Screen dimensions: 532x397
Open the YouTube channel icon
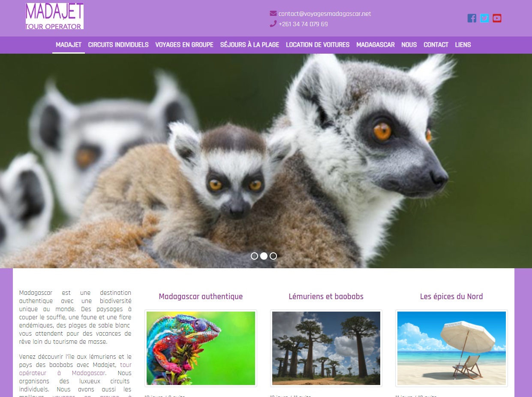(x=497, y=18)
